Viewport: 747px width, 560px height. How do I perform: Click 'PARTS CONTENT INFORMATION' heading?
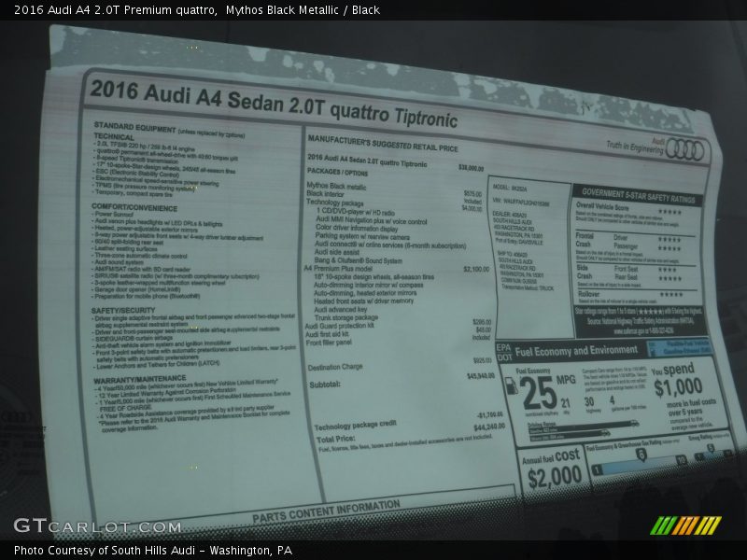click(326, 511)
